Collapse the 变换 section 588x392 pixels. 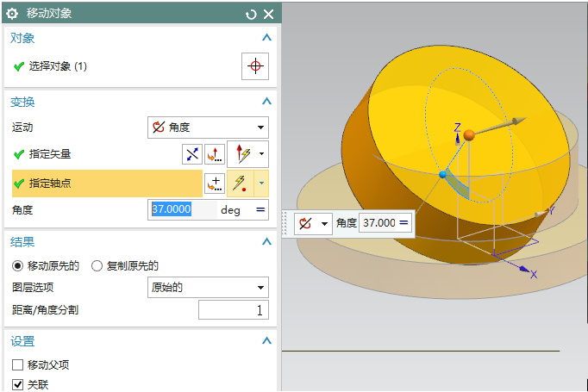coord(266,102)
